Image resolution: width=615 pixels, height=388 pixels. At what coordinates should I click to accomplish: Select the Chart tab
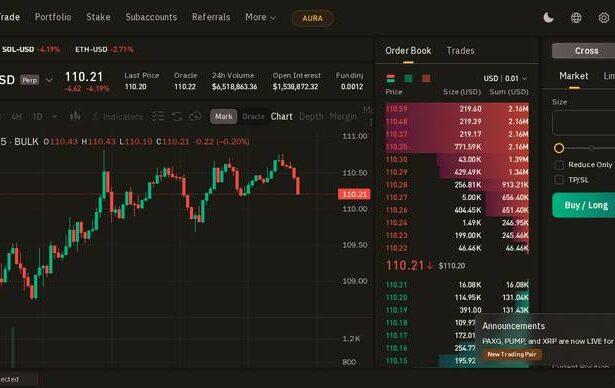(282, 117)
